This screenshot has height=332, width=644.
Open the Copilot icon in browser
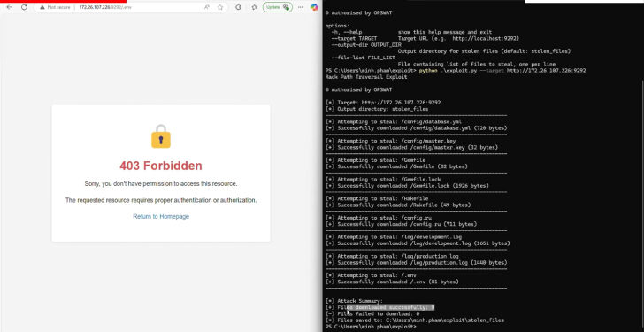[x=315, y=7]
